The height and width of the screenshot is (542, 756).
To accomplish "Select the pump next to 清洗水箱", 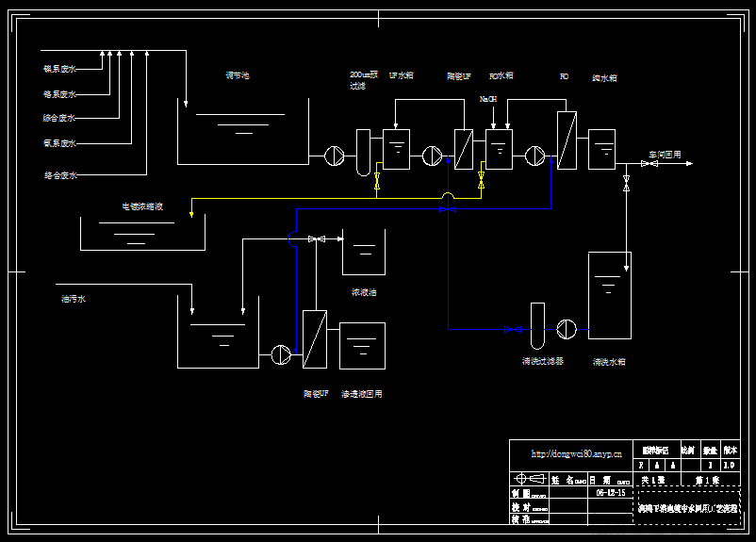I will click(x=567, y=329).
